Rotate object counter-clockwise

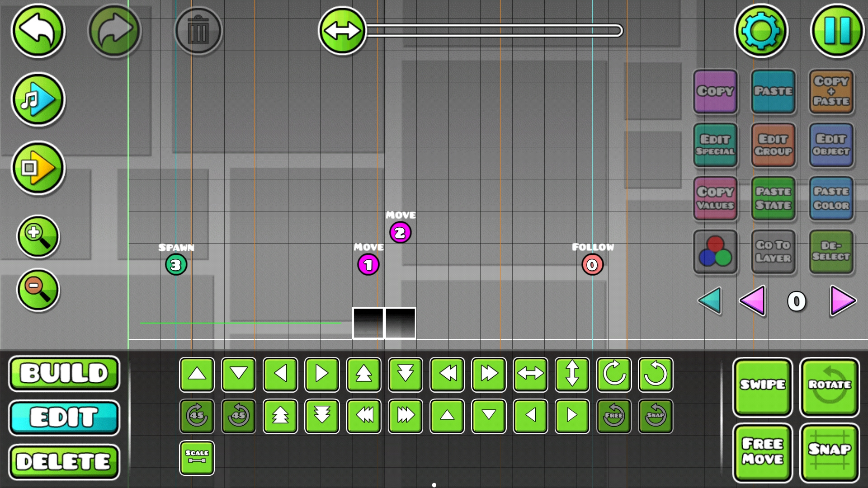[x=656, y=374]
